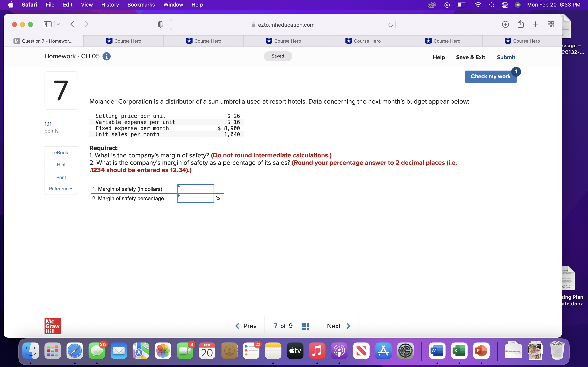This screenshot has width=588, height=367.
Task: Switch to the first Course Hero tab
Action: pos(124,41)
